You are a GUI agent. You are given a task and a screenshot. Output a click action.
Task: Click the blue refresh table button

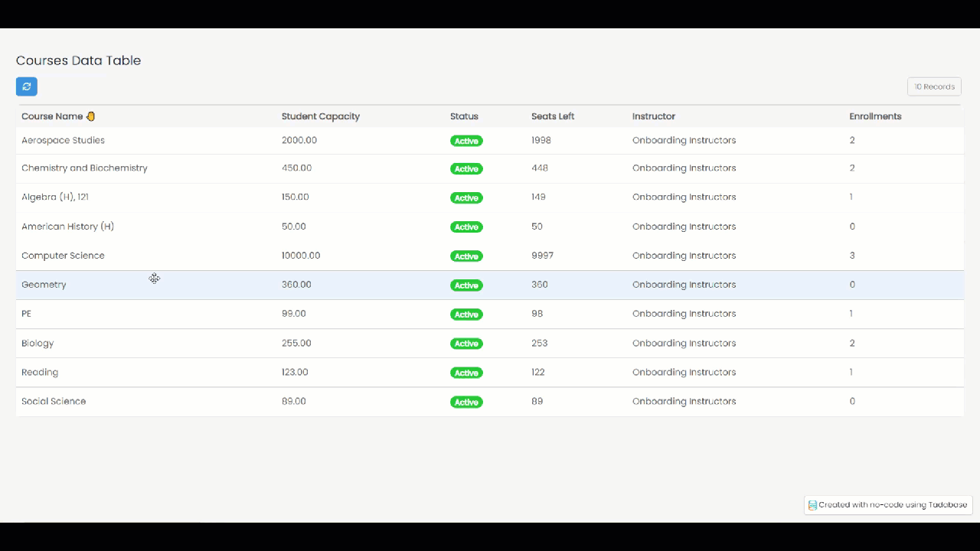coord(27,86)
